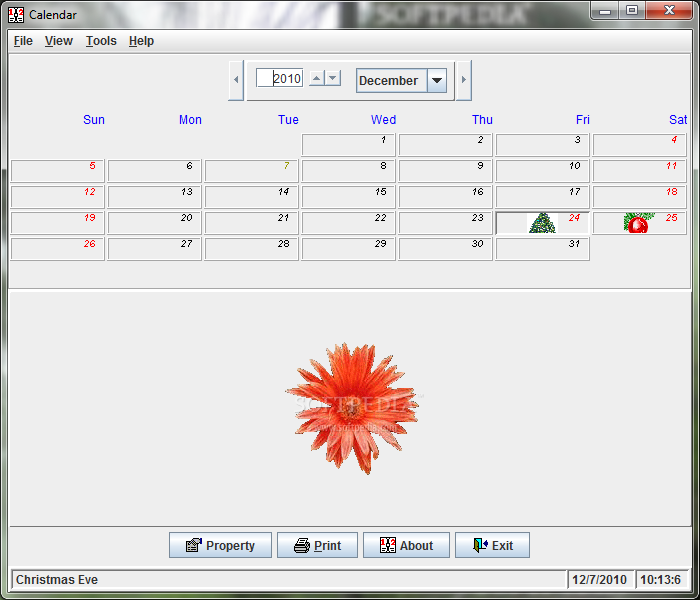This screenshot has height=600, width=700.
Task: Select day 15 in the calendar
Action: tap(349, 197)
